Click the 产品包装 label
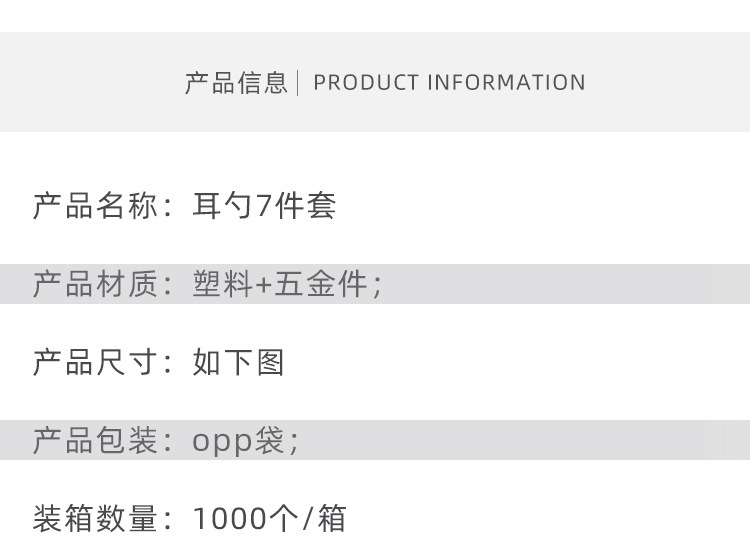Screen dimensions: 750x552 95,441
